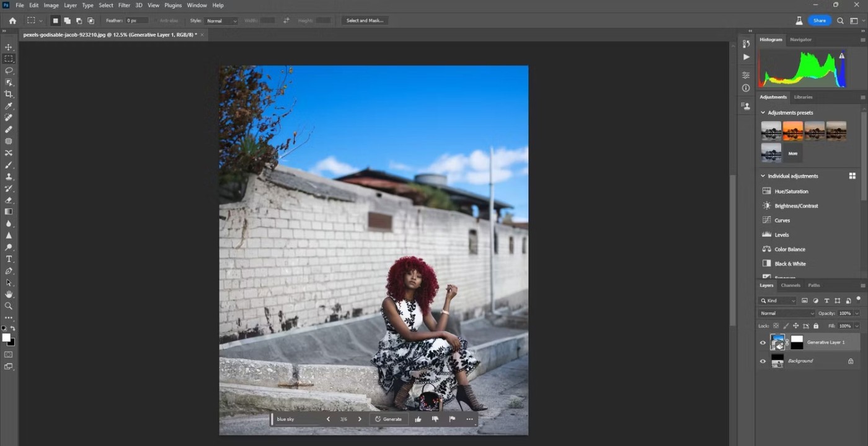Click the foreground color swatch
This screenshot has height=446, width=868.
point(6,337)
